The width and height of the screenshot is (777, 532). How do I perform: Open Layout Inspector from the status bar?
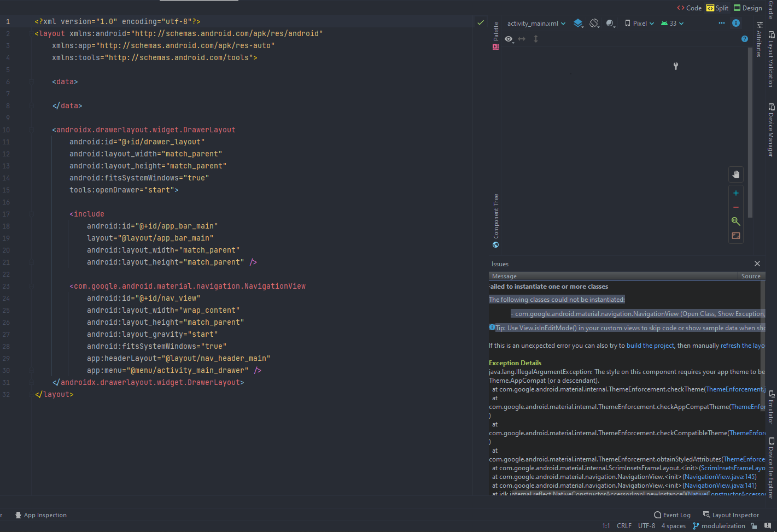[735, 515]
